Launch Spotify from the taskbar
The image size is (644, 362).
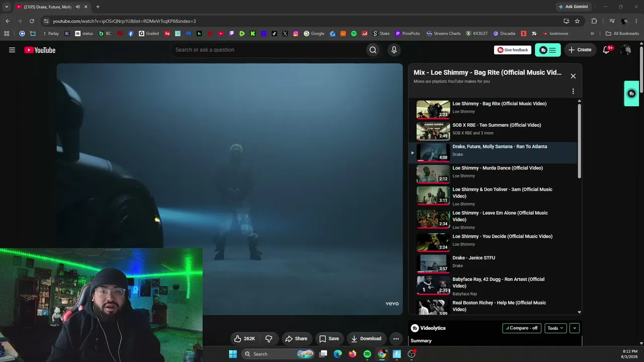(367, 354)
